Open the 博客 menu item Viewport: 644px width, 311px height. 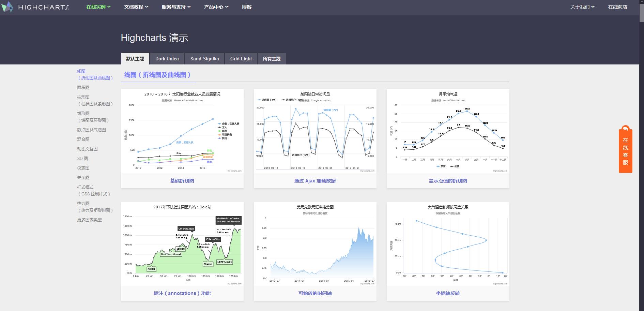click(x=247, y=7)
